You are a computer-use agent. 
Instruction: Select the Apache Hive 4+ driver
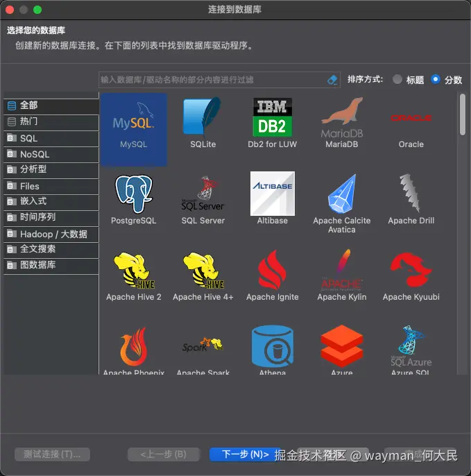click(203, 276)
